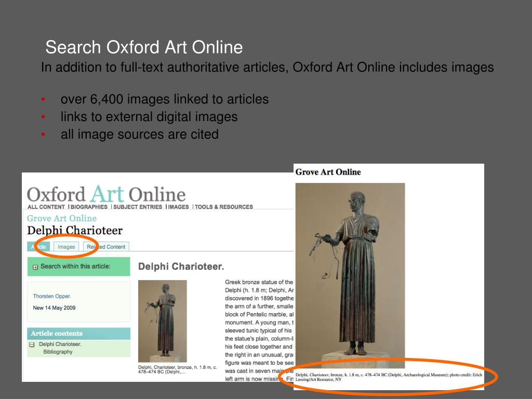Expand the 'Search within this article' plus icon

35,267
